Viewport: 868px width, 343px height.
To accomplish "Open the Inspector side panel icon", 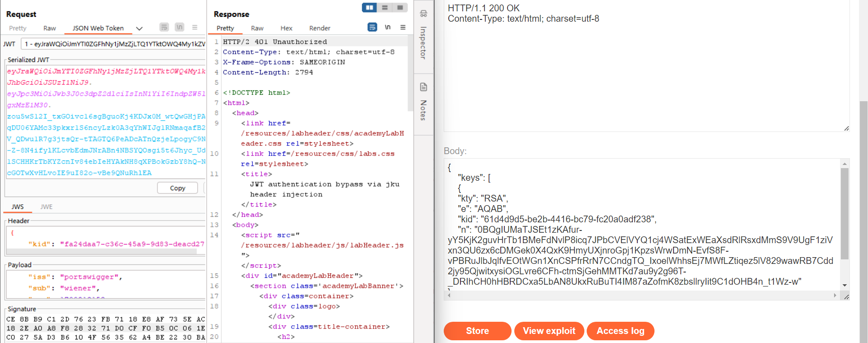I will (423, 14).
